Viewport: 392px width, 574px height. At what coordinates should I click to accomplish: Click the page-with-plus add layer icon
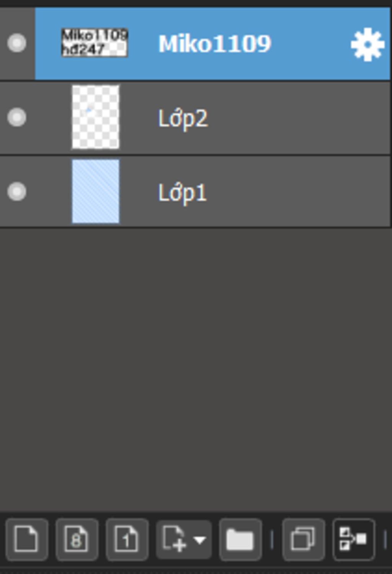tap(174, 539)
